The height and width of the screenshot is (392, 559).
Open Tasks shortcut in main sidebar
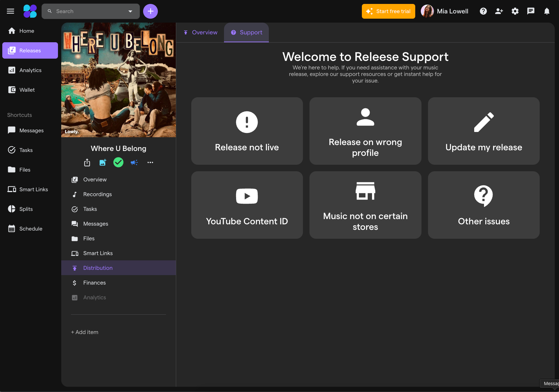(30, 150)
